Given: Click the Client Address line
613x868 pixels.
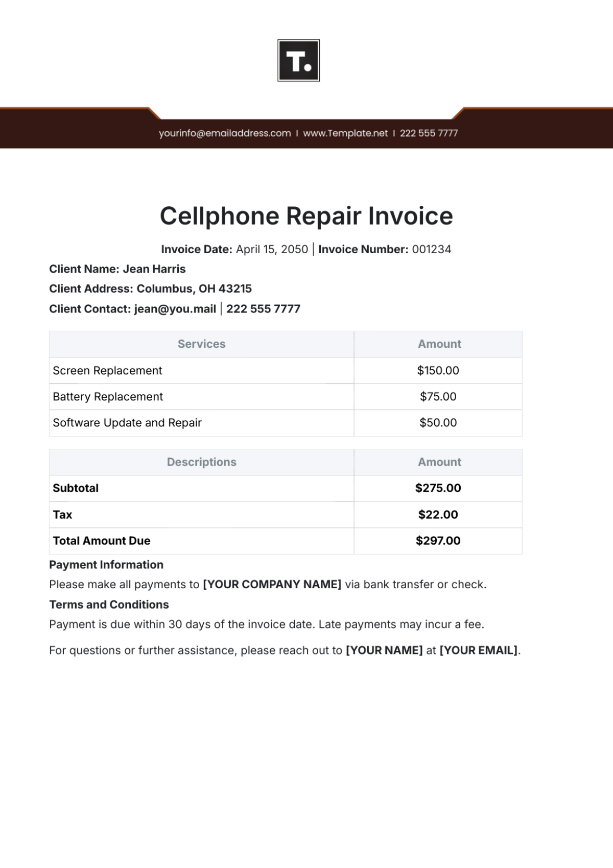Looking at the screenshot, I should (150, 289).
